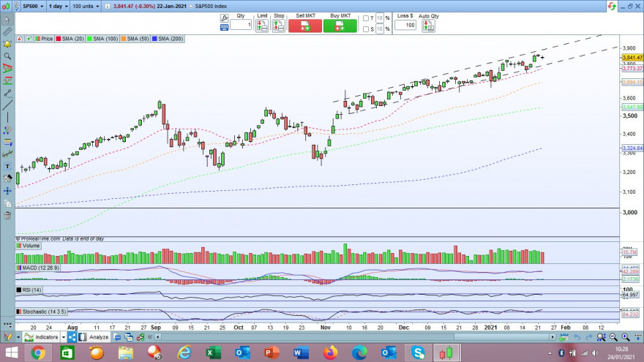This screenshot has height=362, width=644.
Task: Open the alert bell tool
Action: coord(7,43)
